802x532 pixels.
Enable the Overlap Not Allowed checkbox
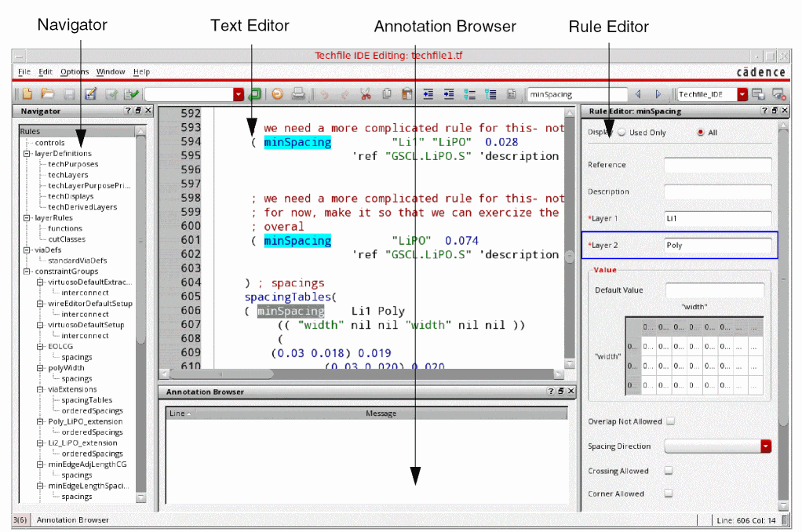pos(670,421)
